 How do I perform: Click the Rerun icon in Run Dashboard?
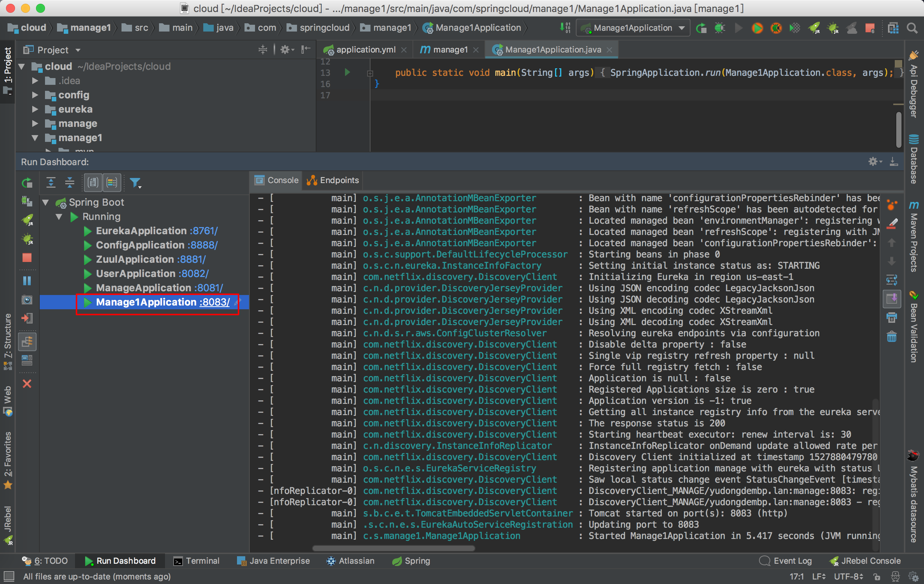tap(27, 183)
